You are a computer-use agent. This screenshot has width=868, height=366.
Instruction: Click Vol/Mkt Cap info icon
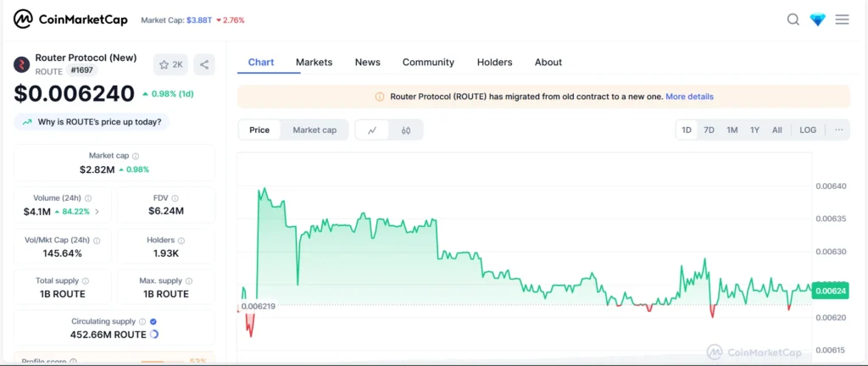point(97,241)
